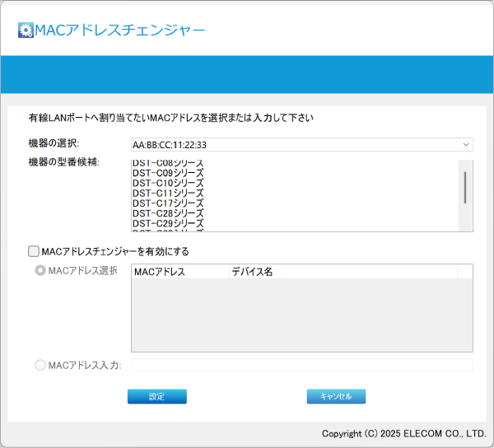Select the MACアドレス選択 radio button
The height and width of the screenshot is (448, 494).
pos(40,270)
